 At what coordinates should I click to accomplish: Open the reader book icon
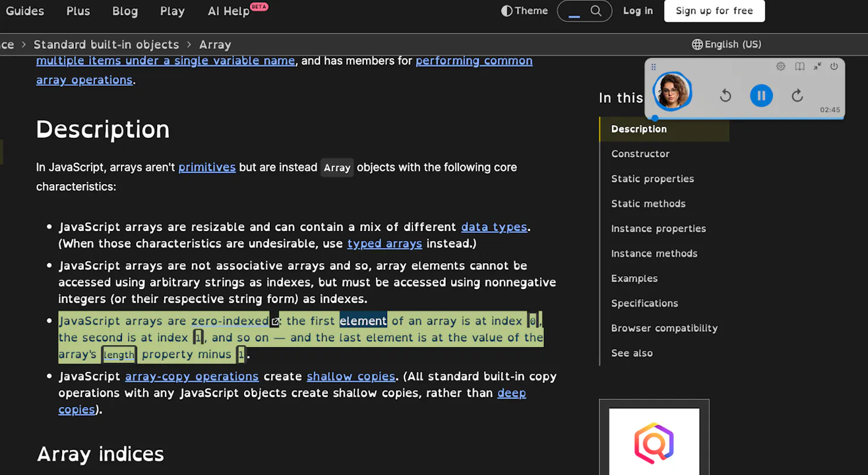point(799,66)
